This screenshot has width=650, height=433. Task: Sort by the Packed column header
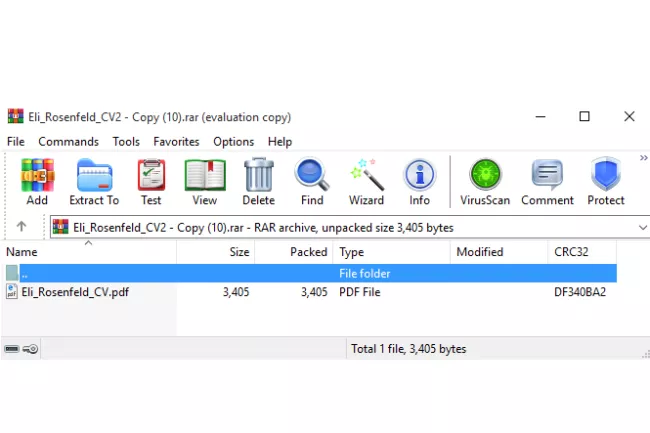coord(294,252)
